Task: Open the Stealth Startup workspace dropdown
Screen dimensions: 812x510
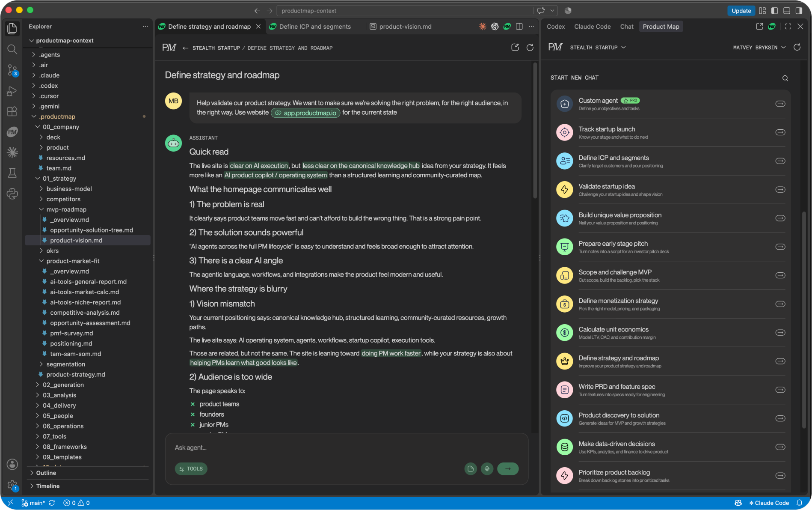Action: pyautogui.click(x=598, y=48)
